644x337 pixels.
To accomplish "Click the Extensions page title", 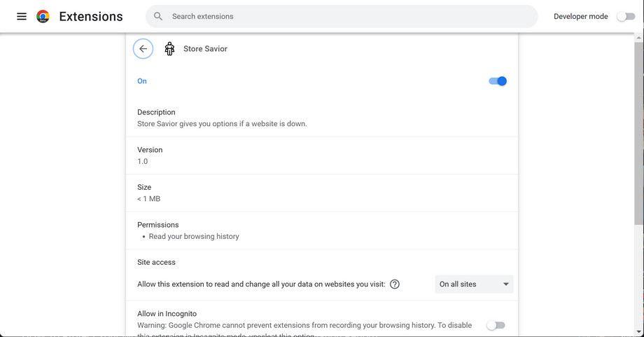I will point(91,16).
